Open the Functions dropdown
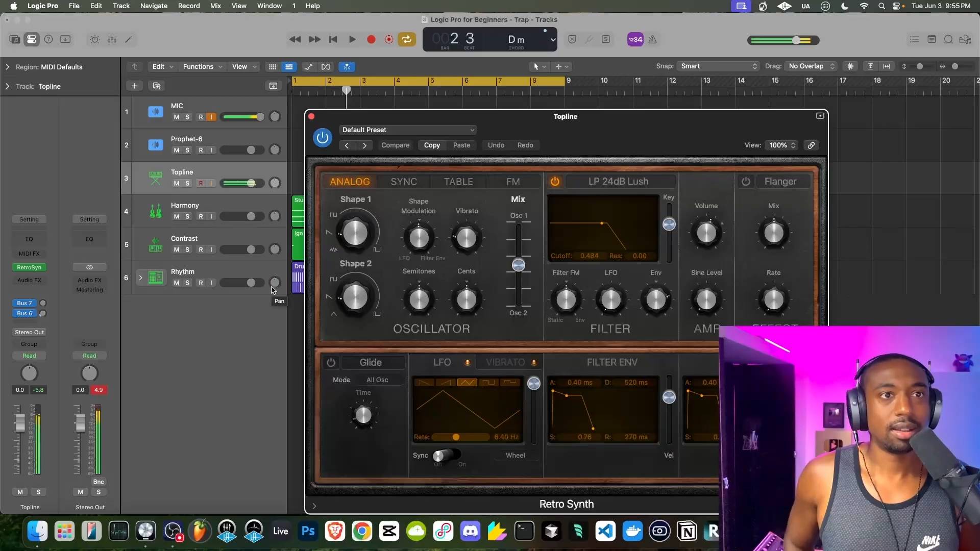 pos(203,67)
